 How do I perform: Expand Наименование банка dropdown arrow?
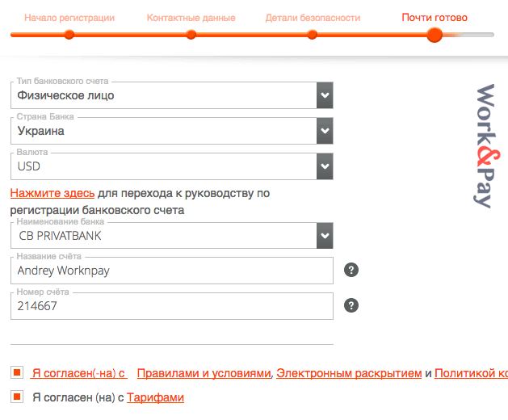[x=325, y=236]
